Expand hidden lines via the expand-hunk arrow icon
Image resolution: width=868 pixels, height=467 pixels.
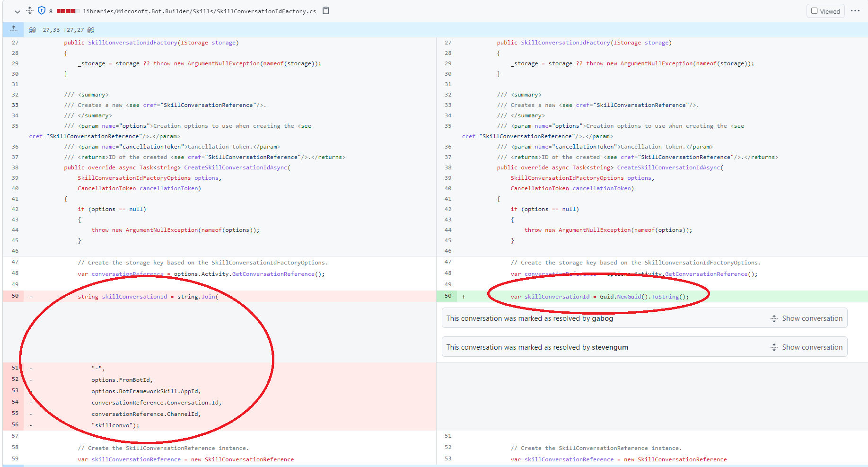coord(13,29)
